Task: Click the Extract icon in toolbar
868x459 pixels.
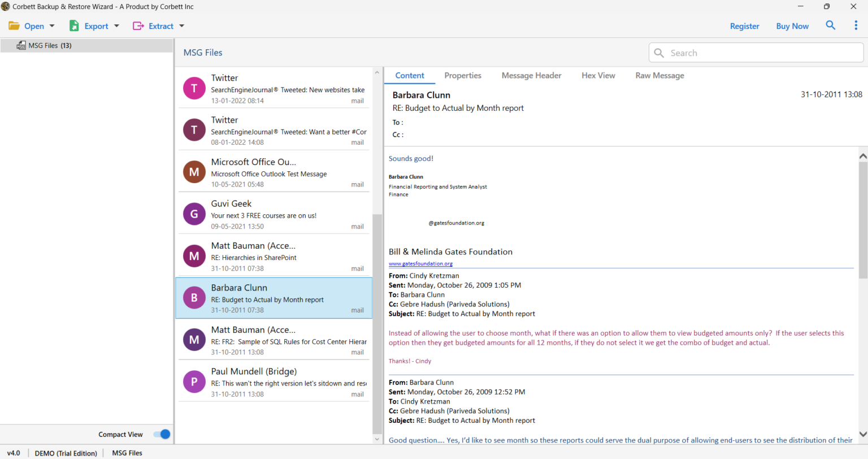Action: [x=137, y=25]
